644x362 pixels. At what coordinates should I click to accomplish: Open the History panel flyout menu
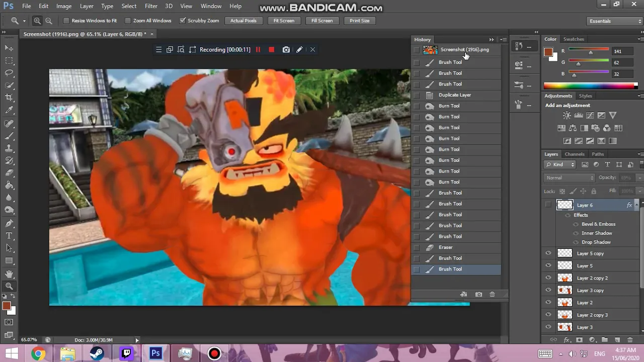click(x=503, y=39)
